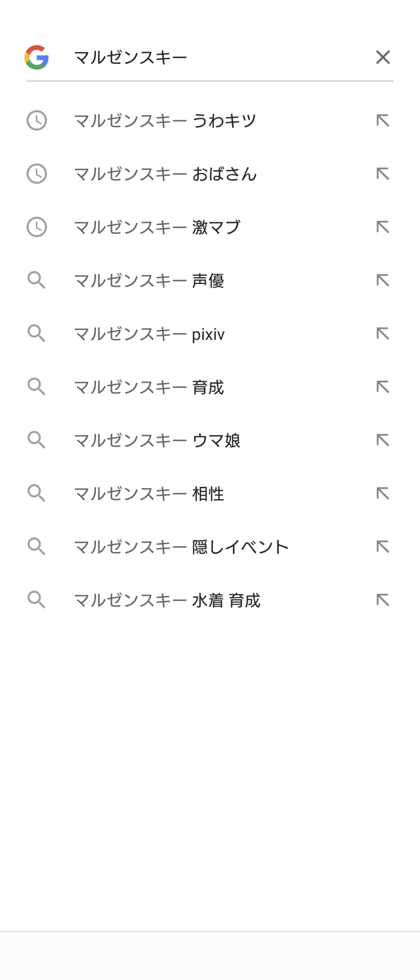
Task: Select suggestion マルゼンスキー 声優
Action: coord(149,280)
